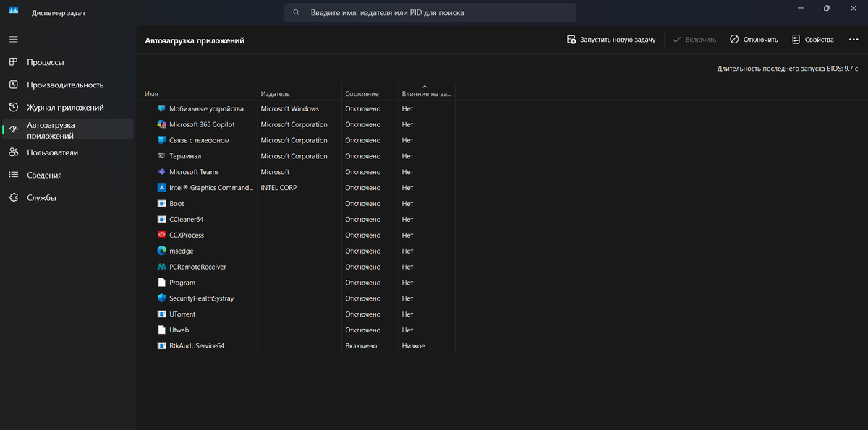Image resolution: width=868 pixels, height=430 pixels.
Task: Open the hamburger navigation menu
Action: 13,39
